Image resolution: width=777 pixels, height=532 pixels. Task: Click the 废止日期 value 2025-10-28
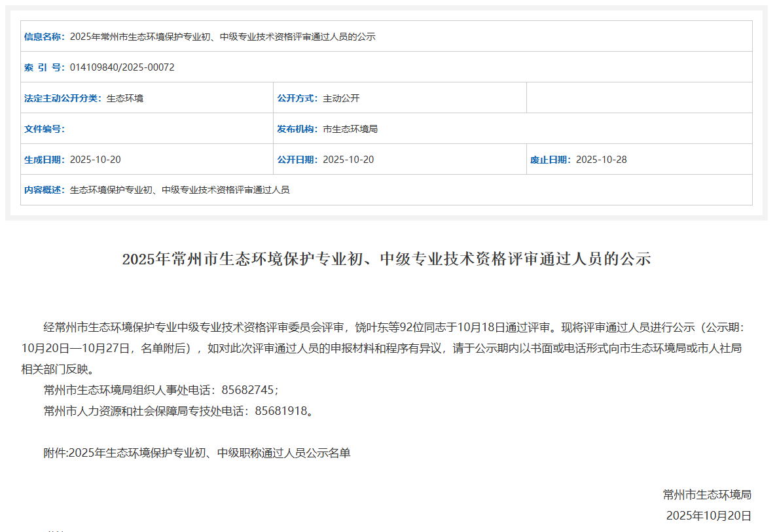[601, 160]
